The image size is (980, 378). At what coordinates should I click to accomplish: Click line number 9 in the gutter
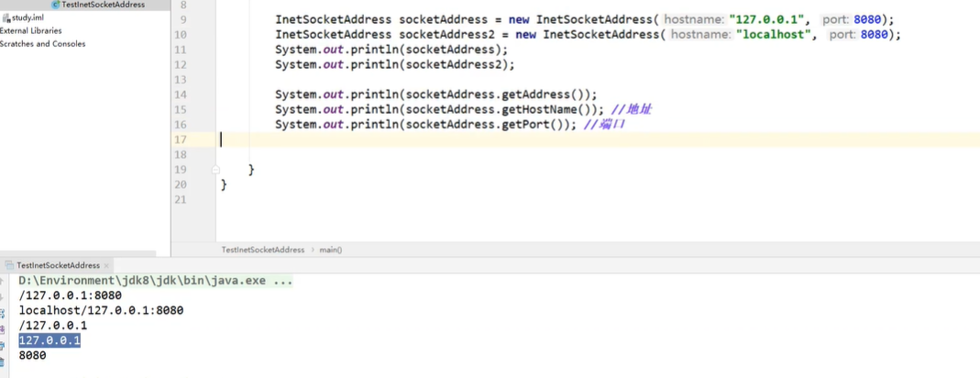[182, 19]
